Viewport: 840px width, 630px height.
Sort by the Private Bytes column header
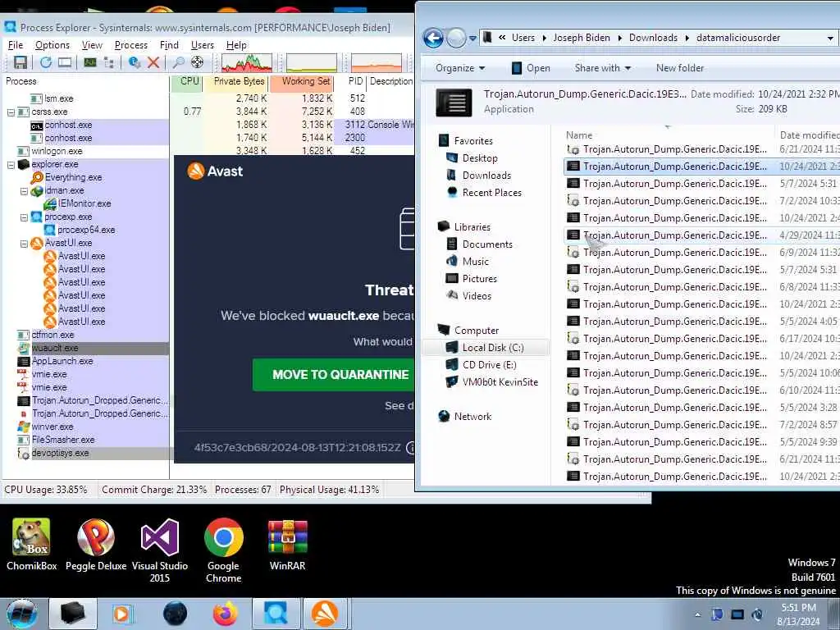tap(236, 81)
